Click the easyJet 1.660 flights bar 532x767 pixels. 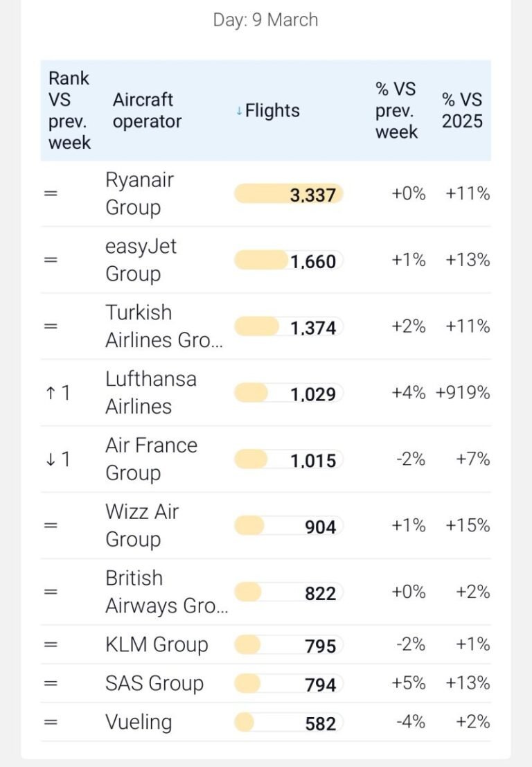click(288, 261)
